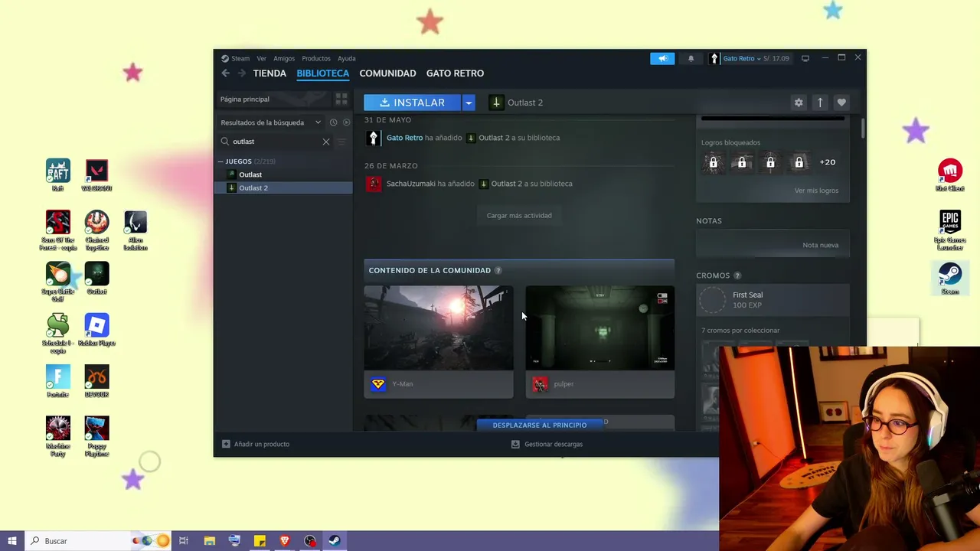This screenshot has width=980, height=551.
Task: Select Super Battle Golf desktop icon
Action: [x=58, y=282]
